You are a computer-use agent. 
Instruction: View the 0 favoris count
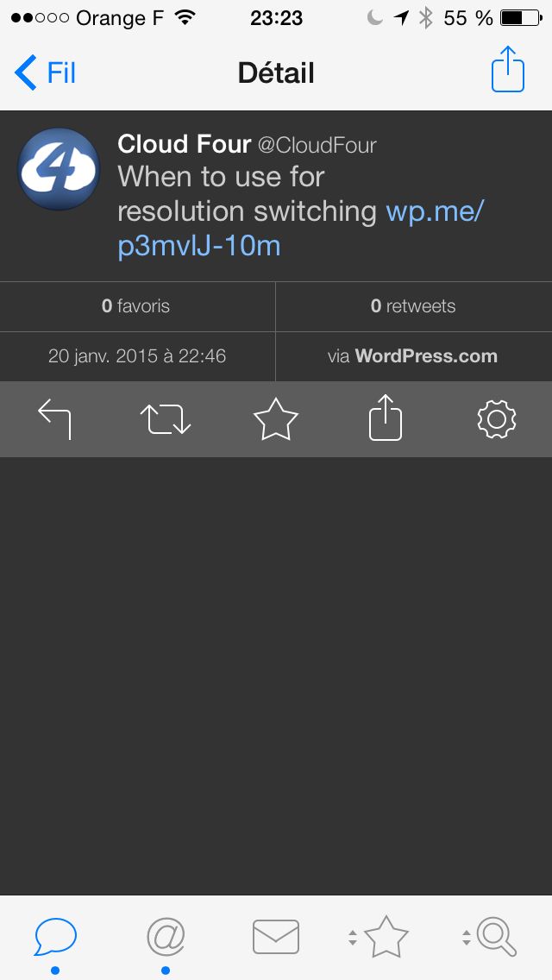pos(135,306)
